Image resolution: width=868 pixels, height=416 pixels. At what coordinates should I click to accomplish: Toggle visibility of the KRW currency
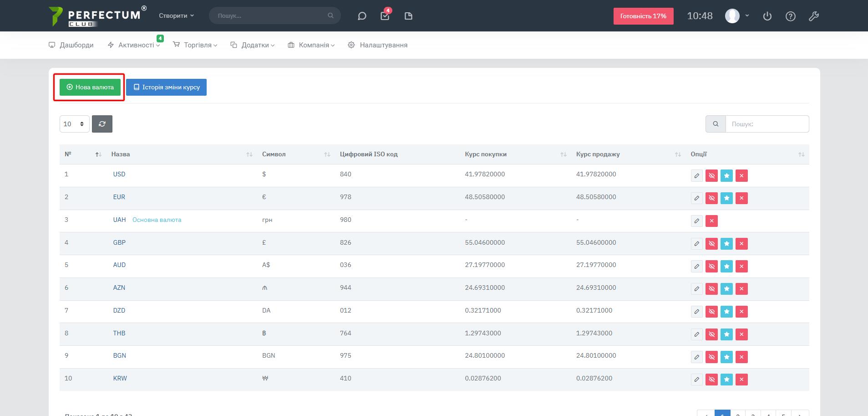(x=711, y=380)
